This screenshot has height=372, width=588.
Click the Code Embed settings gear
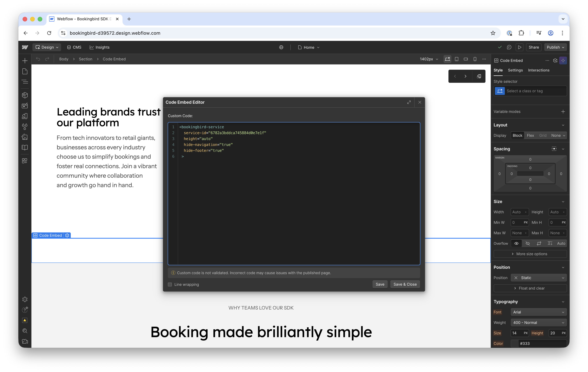tap(67, 235)
